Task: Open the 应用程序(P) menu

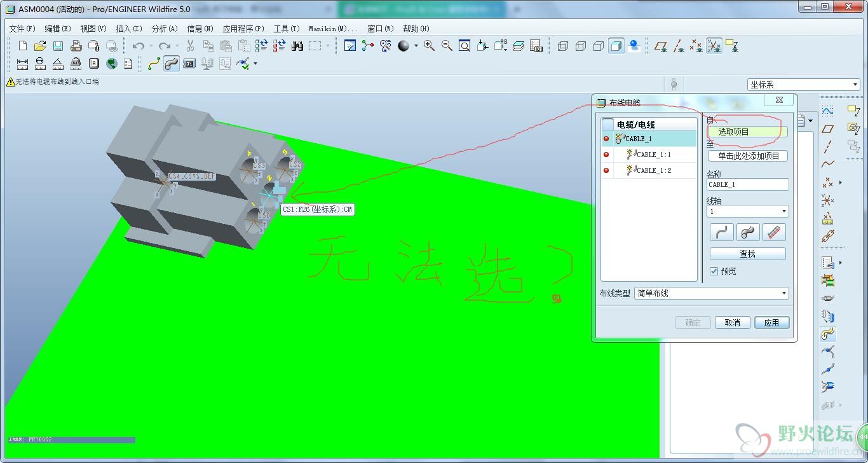Action: [243, 29]
